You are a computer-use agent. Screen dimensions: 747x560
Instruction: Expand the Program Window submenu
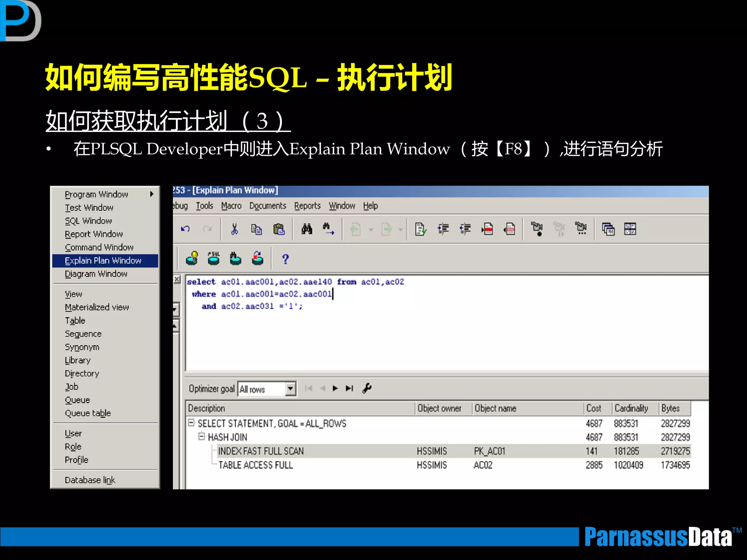[105, 194]
